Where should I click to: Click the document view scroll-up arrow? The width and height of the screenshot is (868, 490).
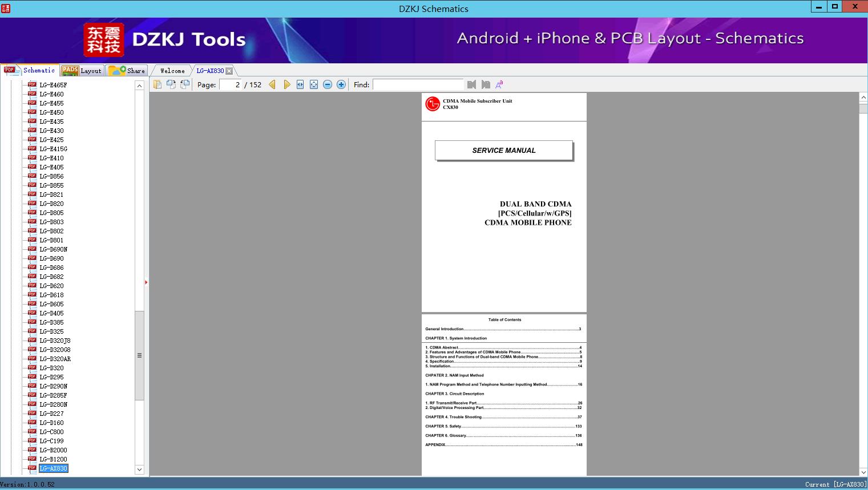pos(863,98)
